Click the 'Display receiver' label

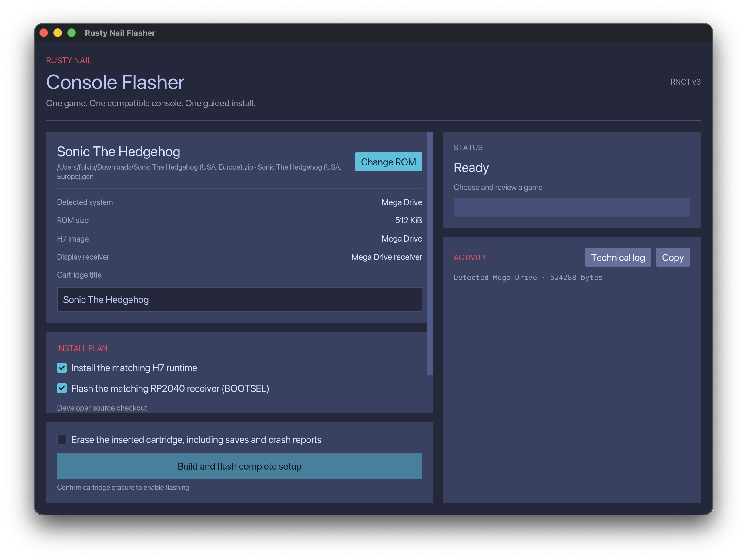[x=83, y=257]
